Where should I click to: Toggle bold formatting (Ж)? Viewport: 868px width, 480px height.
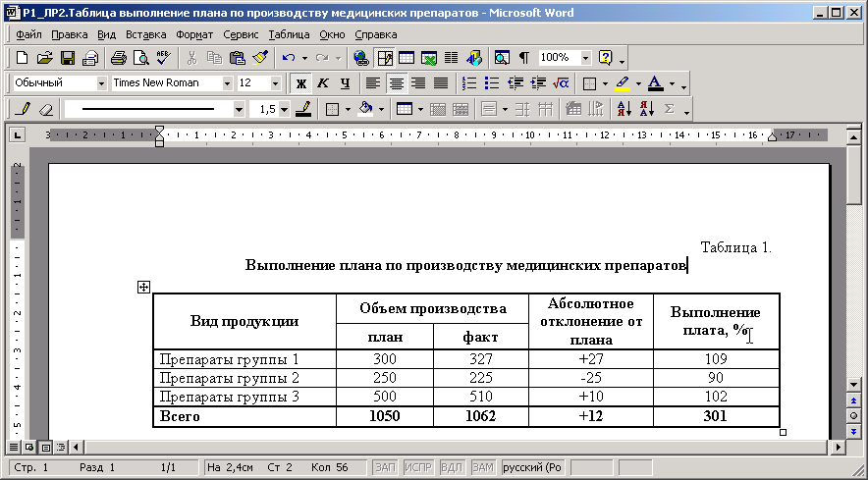[301, 83]
